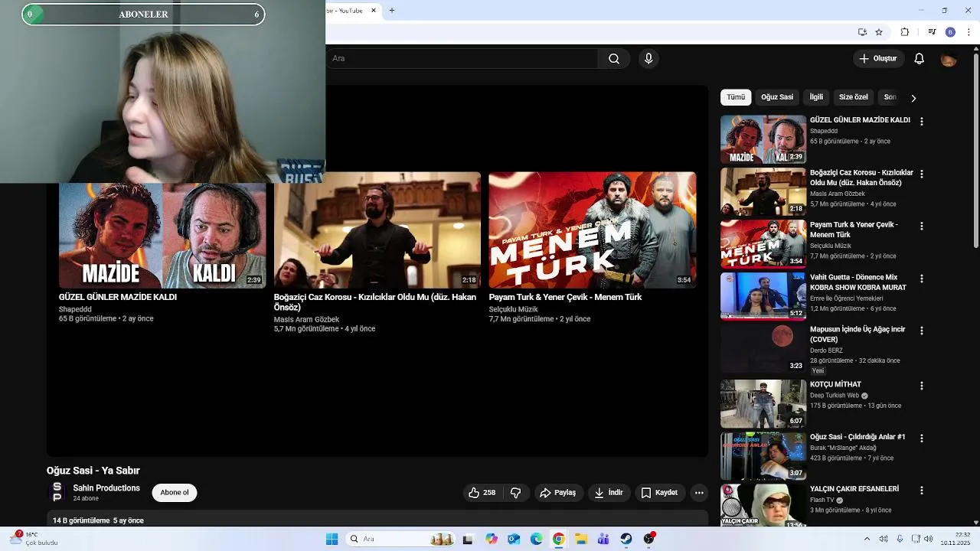Open sidebar title YALÇIN ÇAKIR EFSANELERİ

[x=854, y=489]
